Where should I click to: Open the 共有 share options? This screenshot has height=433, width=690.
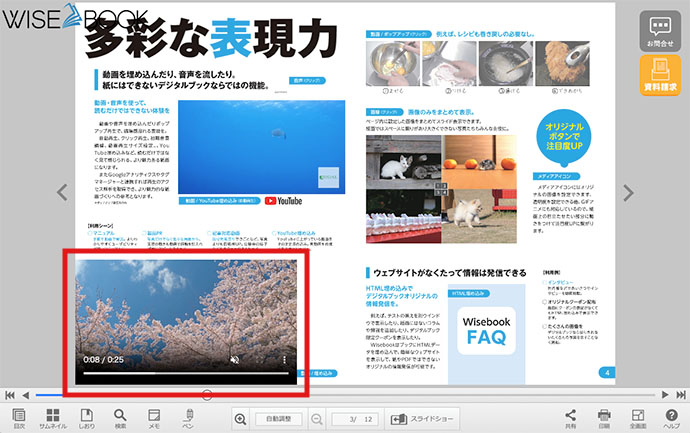pos(570,418)
